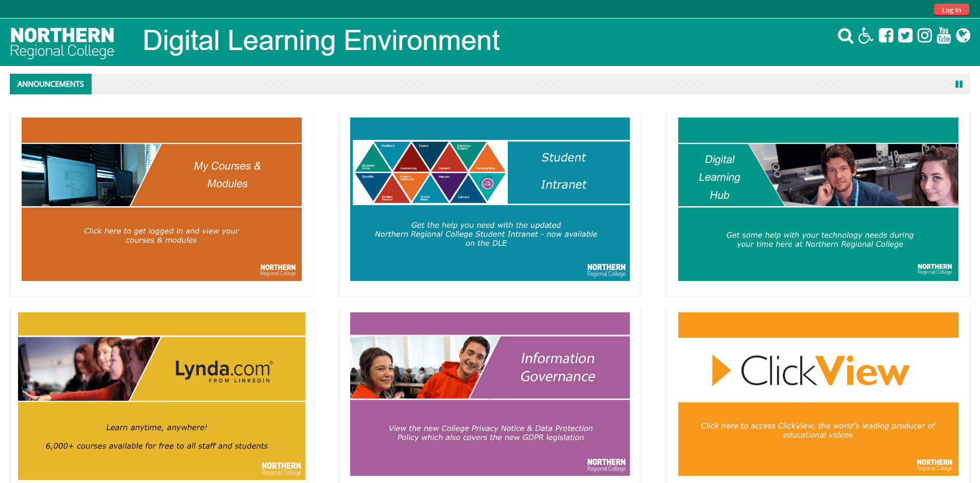This screenshot has height=483, width=980.
Task: Click 'Learn anytime, anywhere!' text
Action: click(x=157, y=427)
